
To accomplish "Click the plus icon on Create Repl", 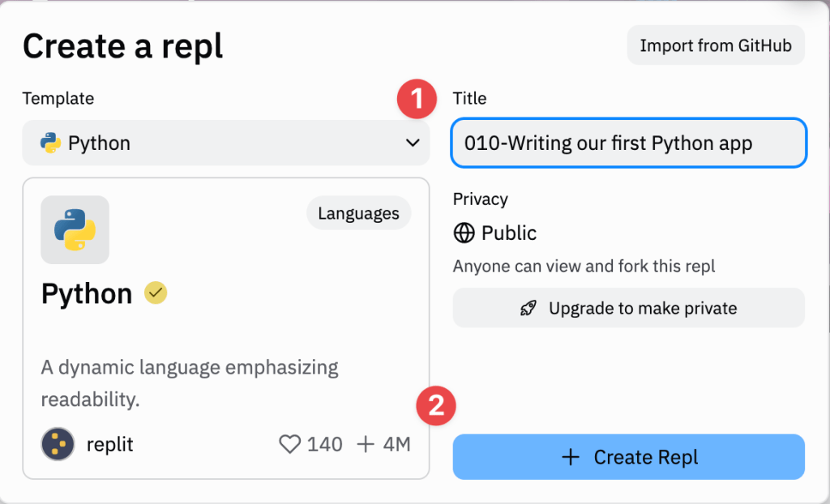I will coord(571,457).
